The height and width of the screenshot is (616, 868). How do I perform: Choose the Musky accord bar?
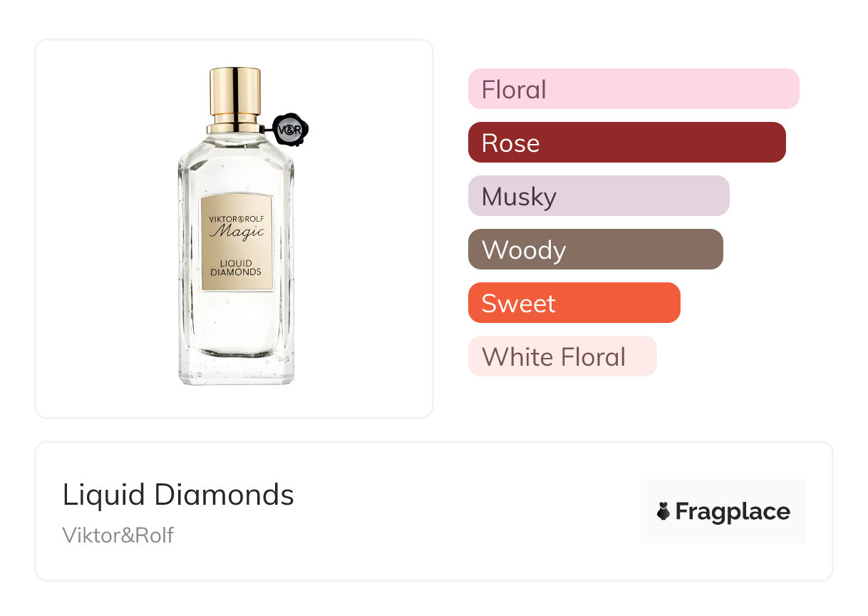(x=598, y=196)
